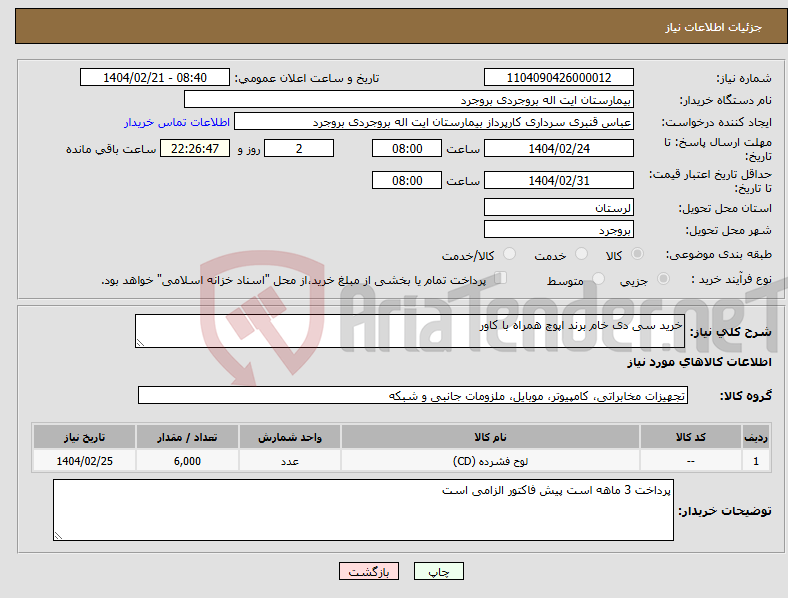This screenshot has width=788, height=598.
Task: Select the کالا/خدمت radio button
Action: coord(510,254)
